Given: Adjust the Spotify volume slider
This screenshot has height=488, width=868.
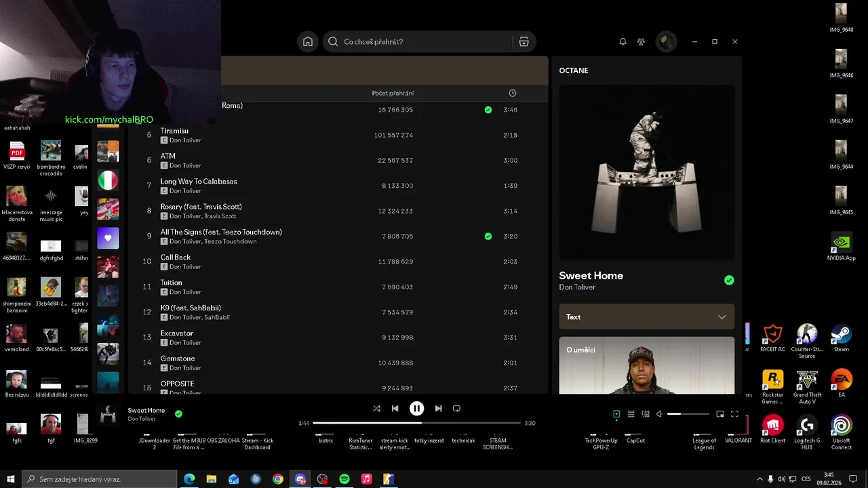Looking at the screenshot, I should point(688,414).
